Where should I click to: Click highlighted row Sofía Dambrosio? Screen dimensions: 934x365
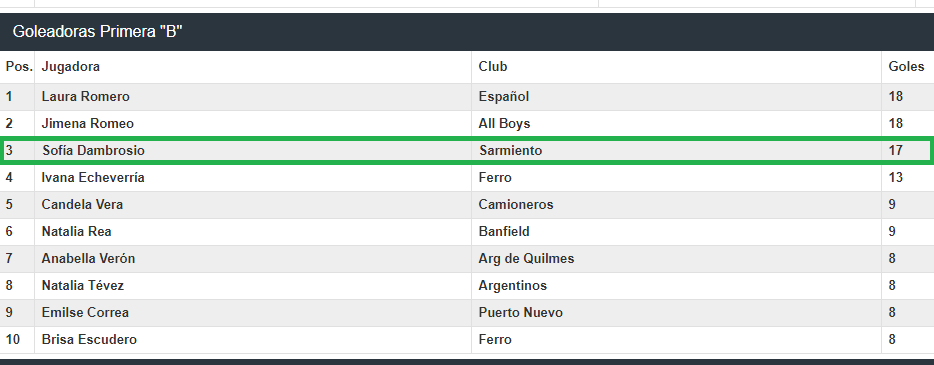click(466, 151)
